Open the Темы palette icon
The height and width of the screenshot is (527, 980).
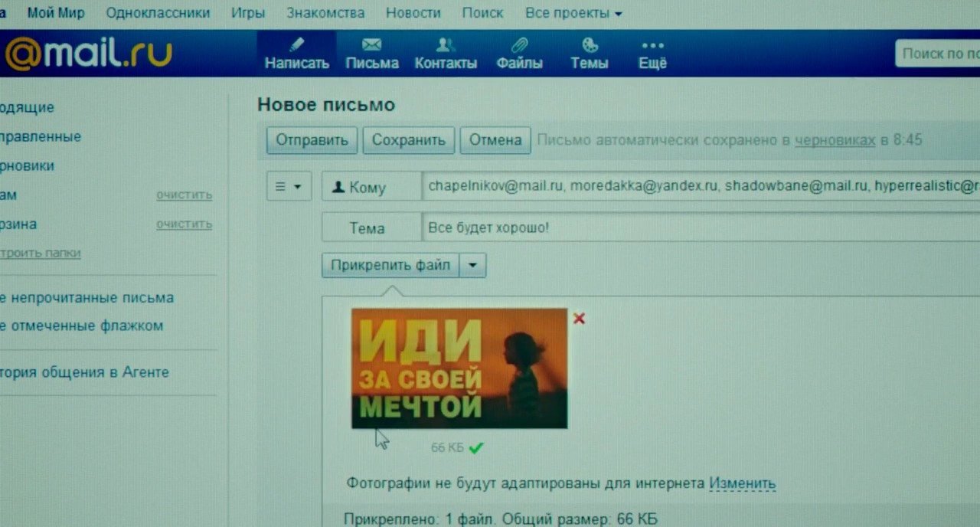coord(589,44)
